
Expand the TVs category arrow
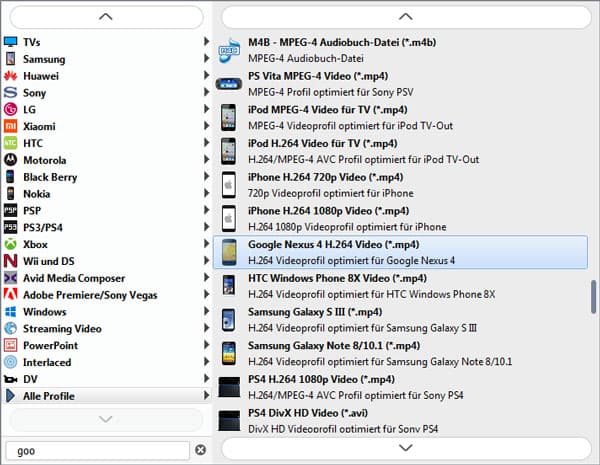tap(206, 41)
